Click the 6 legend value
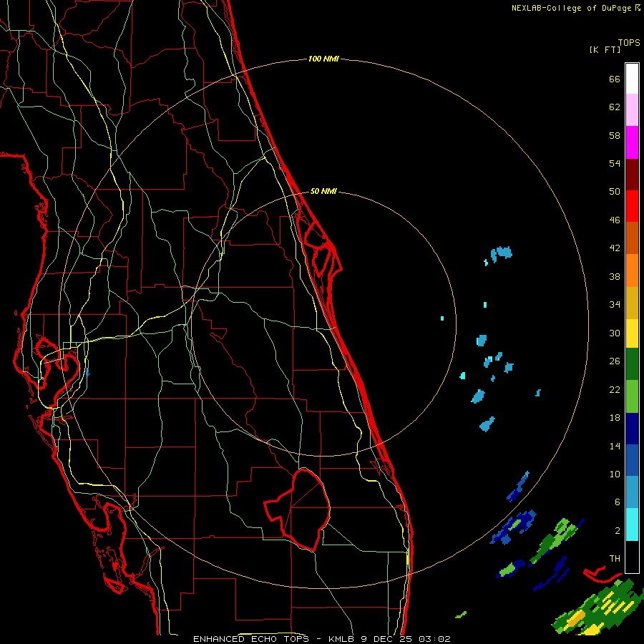 [618, 502]
